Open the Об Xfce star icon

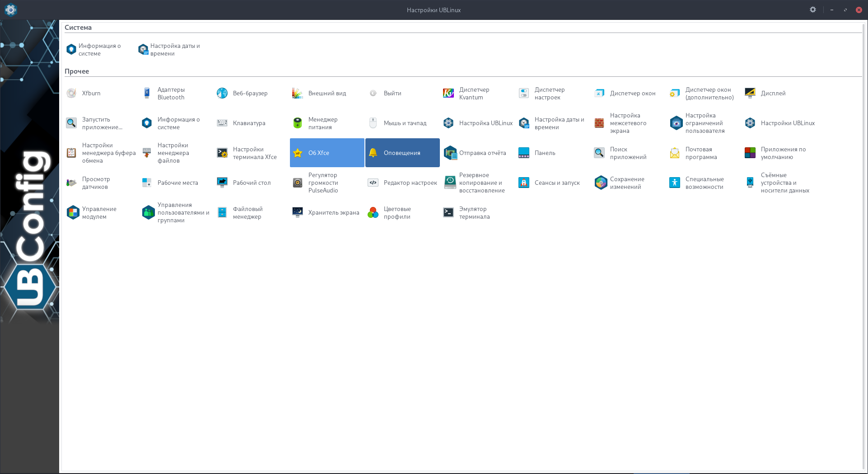point(298,153)
